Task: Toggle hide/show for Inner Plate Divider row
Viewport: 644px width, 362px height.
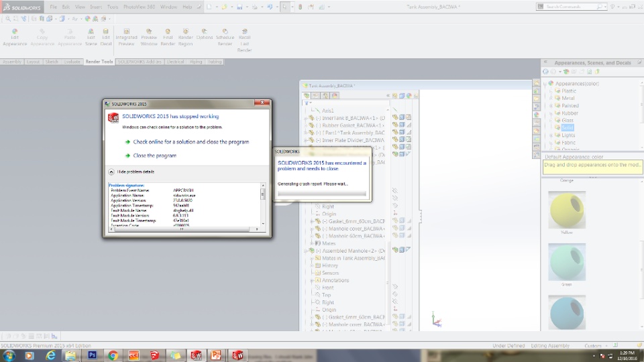Action: pyautogui.click(x=395, y=140)
